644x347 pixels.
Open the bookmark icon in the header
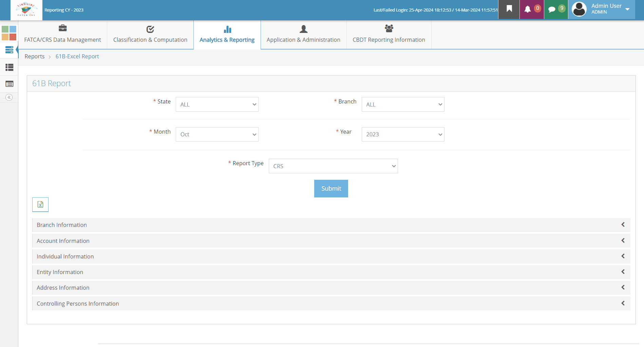pyautogui.click(x=509, y=9)
